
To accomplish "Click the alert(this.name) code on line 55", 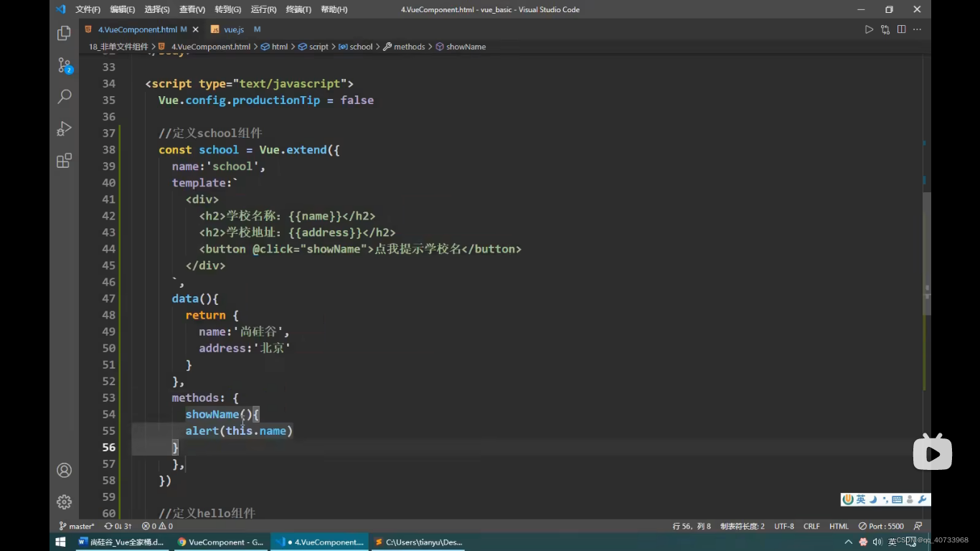I will pyautogui.click(x=239, y=430).
